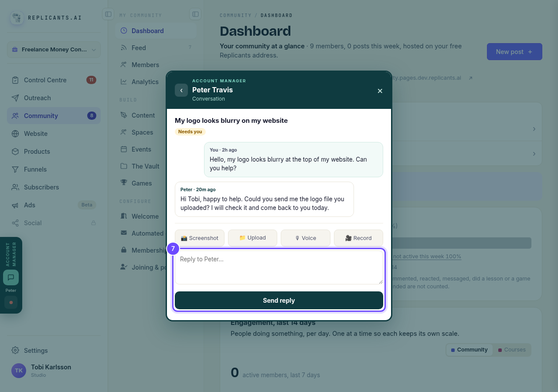
Task: Click the red record dot under Peter
Action: [x=11, y=302]
